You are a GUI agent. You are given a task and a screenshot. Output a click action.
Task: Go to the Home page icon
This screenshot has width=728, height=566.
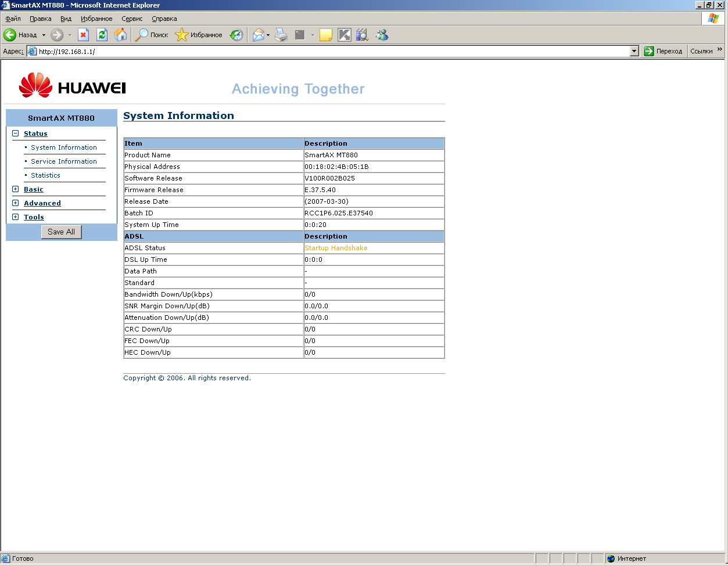pos(120,35)
